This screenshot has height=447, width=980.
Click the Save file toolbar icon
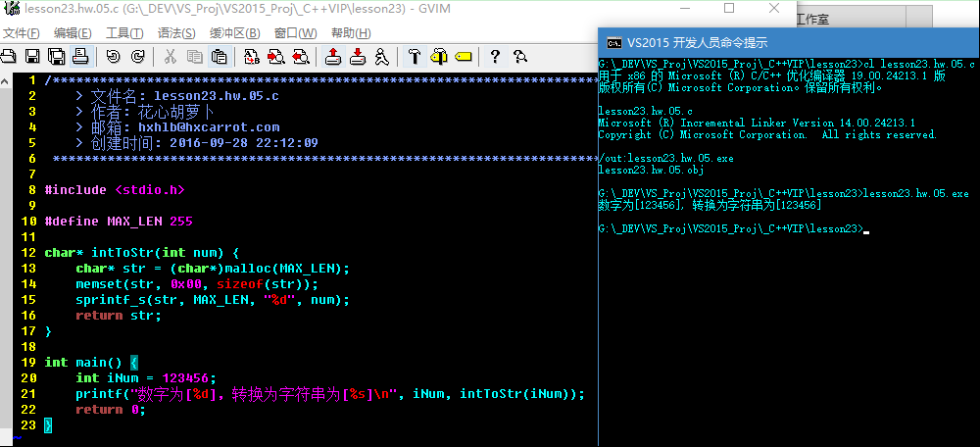coord(31,56)
